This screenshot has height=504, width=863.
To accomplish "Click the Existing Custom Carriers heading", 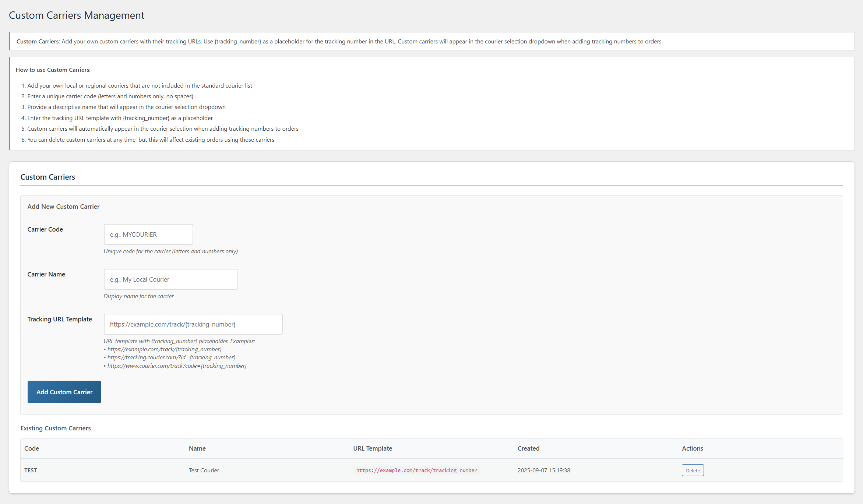I will (x=56, y=428).
